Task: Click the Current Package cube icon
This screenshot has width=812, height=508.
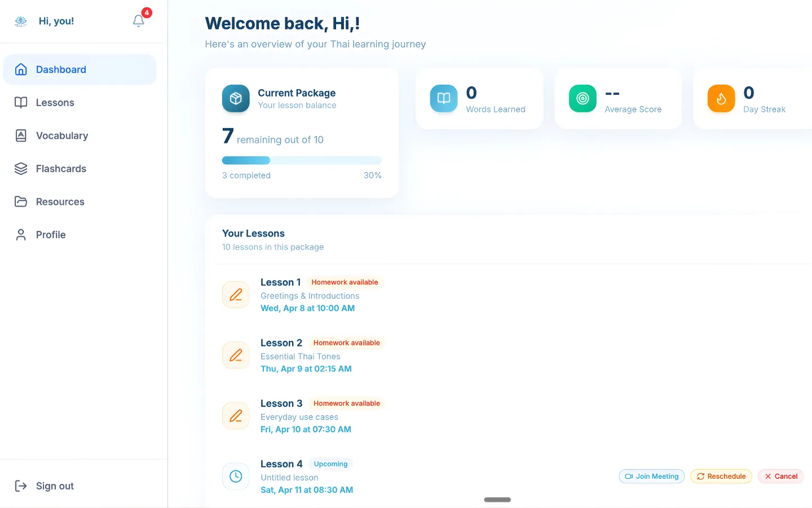Action: click(x=236, y=98)
